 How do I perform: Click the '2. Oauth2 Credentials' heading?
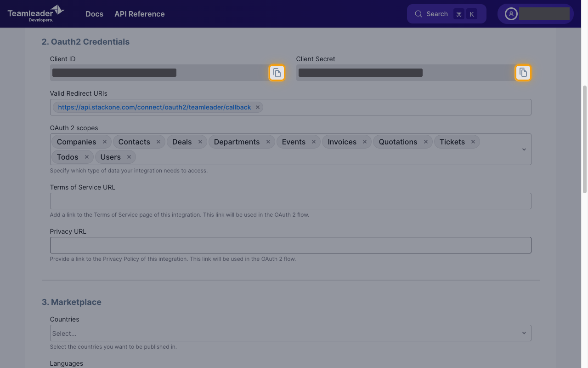click(85, 41)
